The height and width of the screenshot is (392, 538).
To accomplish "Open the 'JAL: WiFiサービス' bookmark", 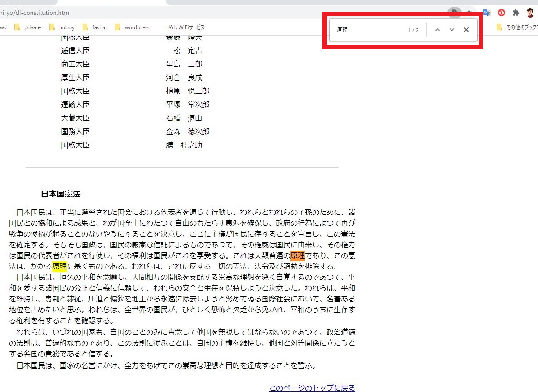I will click(186, 27).
